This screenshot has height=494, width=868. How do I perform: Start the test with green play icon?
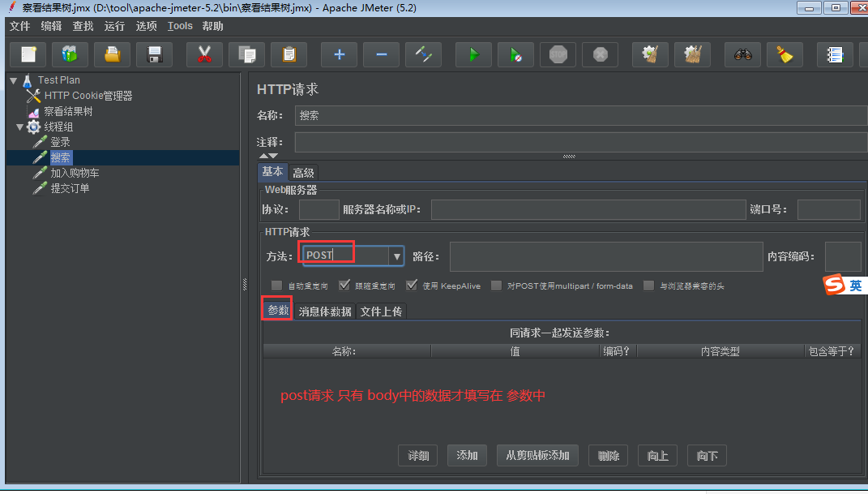coord(473,54)
